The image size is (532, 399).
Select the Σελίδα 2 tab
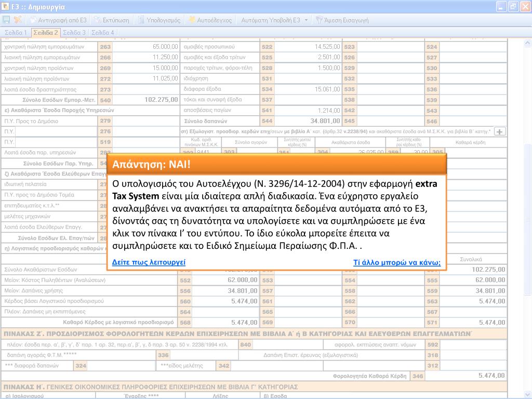pyautogui.click(x=46, y=33)
